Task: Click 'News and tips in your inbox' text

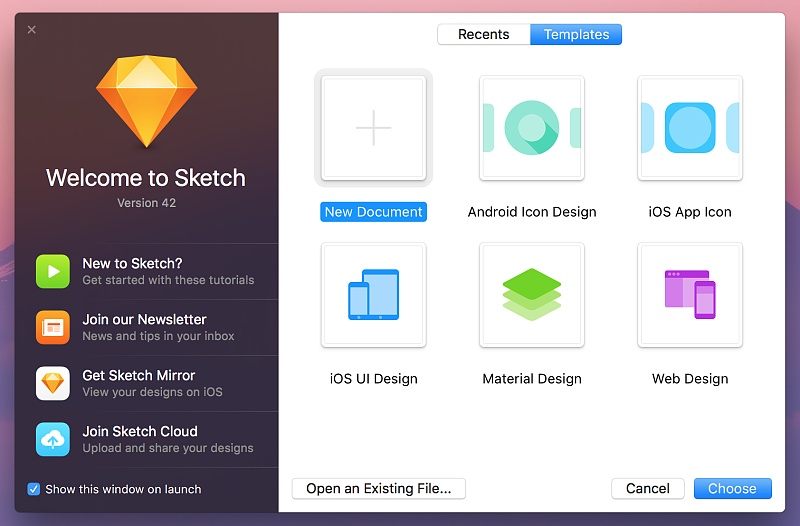Action: pos(159,336)
